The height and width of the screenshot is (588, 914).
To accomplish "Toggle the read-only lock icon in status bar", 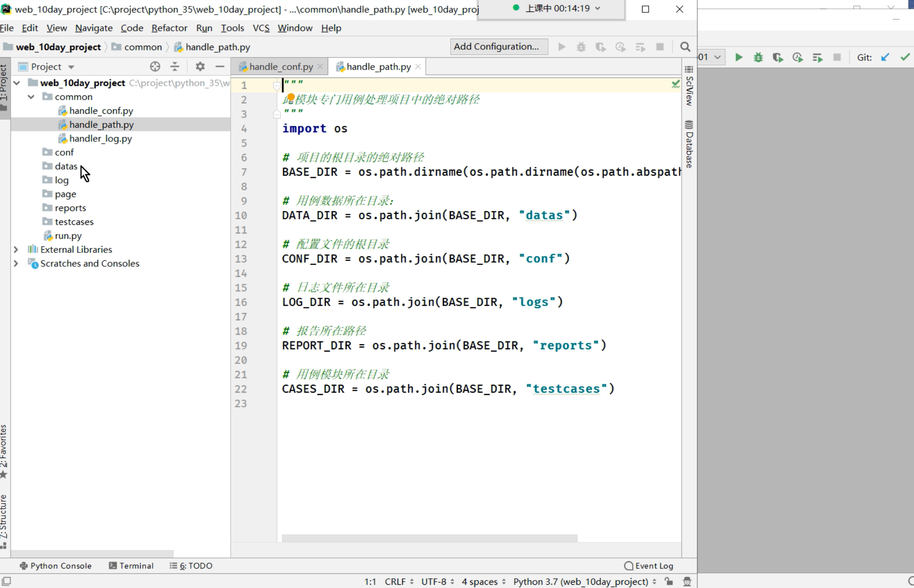I will [669, 582].
